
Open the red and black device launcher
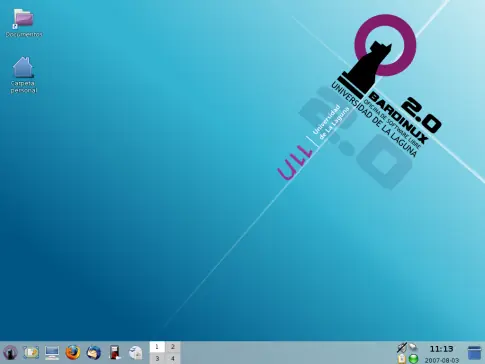115,353
